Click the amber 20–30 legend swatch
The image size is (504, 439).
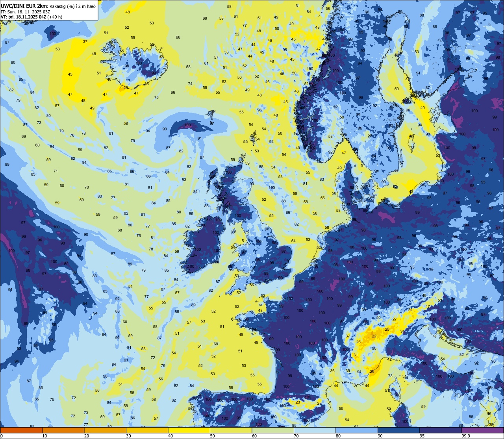click(x=105, y=430)
